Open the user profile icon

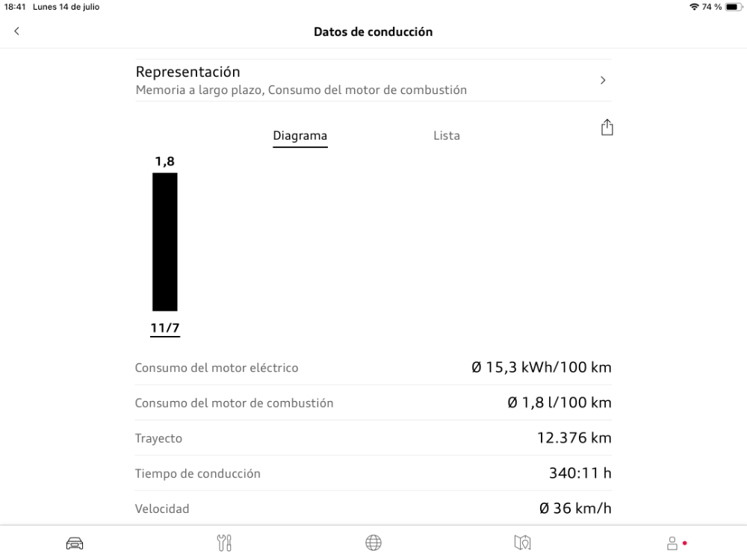click(672, 543)
